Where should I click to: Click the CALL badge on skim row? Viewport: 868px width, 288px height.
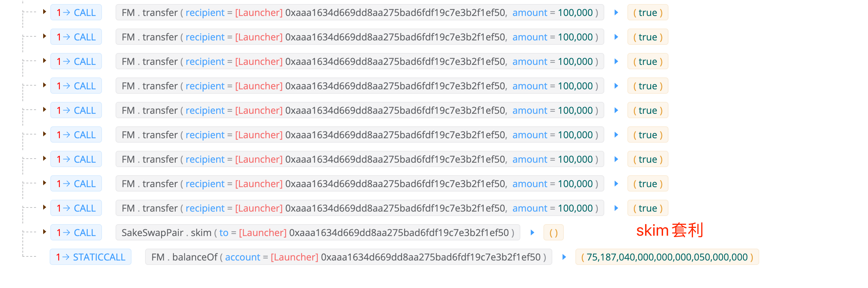tap(76, 233)
